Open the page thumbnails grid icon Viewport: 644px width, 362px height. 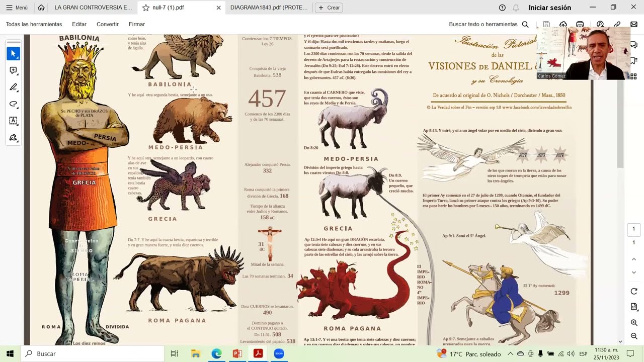coord(634,76)
